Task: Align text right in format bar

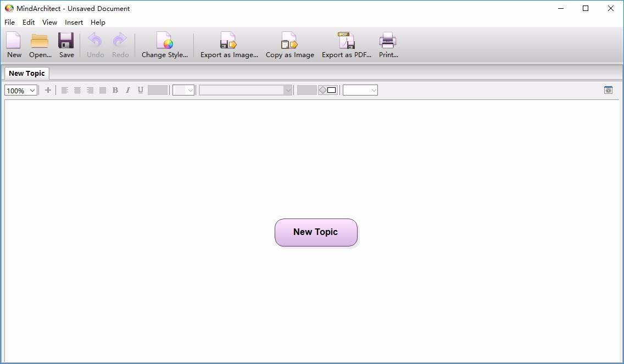Action: pyautogui.click(x=90, y=90)
